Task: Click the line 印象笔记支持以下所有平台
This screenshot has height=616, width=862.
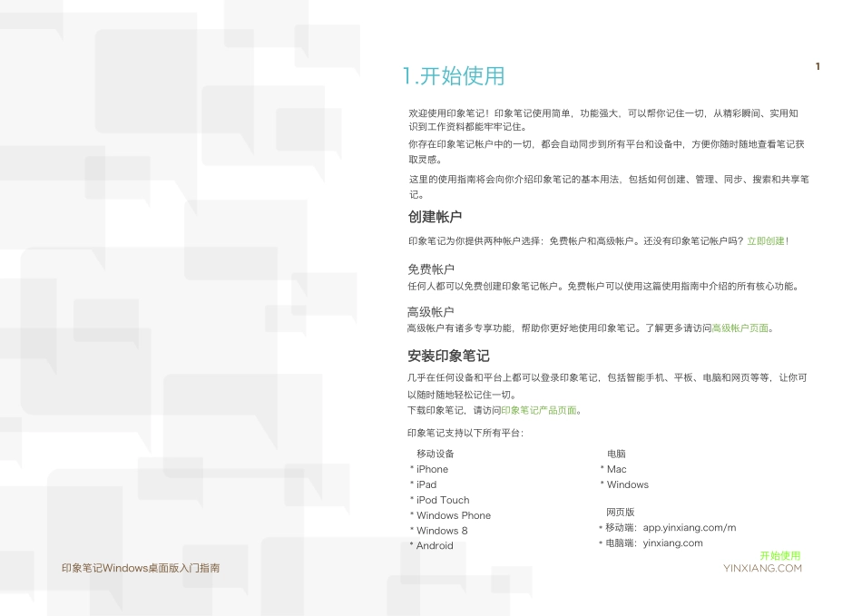Action: point(465,433)
